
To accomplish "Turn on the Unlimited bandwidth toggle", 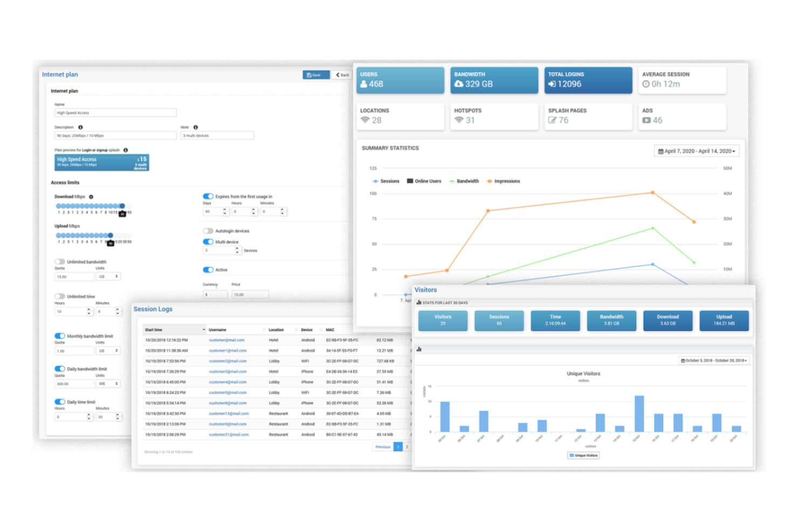I will [61, 261].
